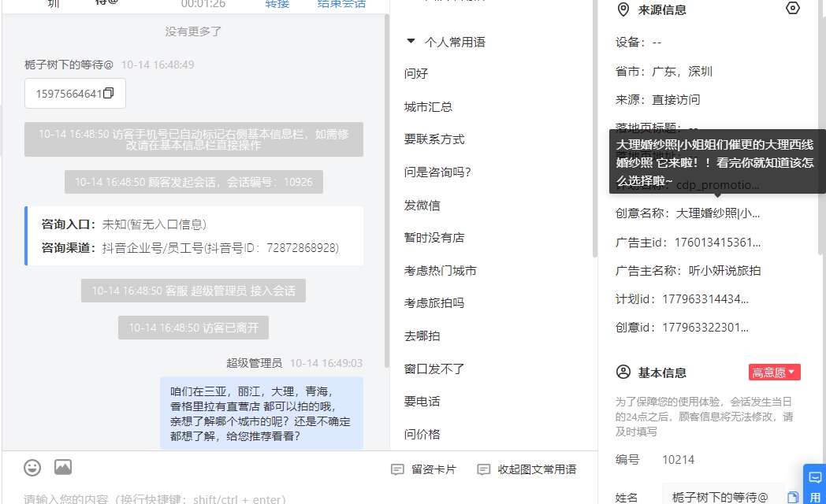Select quick phrase 问好

point(416,74)
